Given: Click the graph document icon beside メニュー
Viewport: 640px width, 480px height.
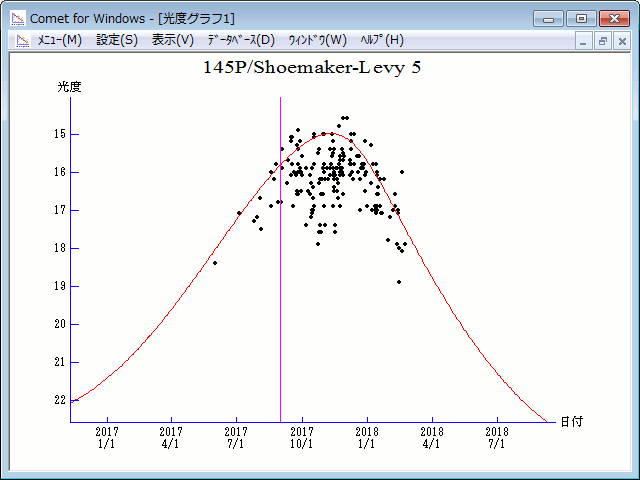Looking at the screenshot, I should tap(20, 40).
